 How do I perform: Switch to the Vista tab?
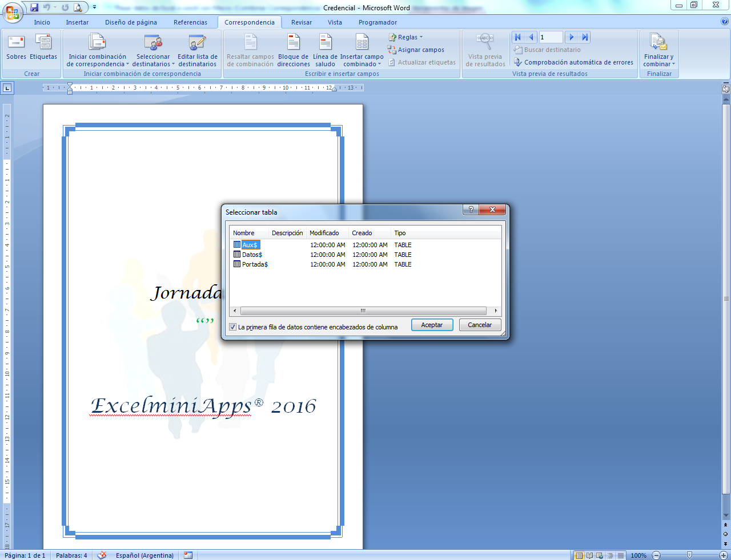(x=335, y=22)
